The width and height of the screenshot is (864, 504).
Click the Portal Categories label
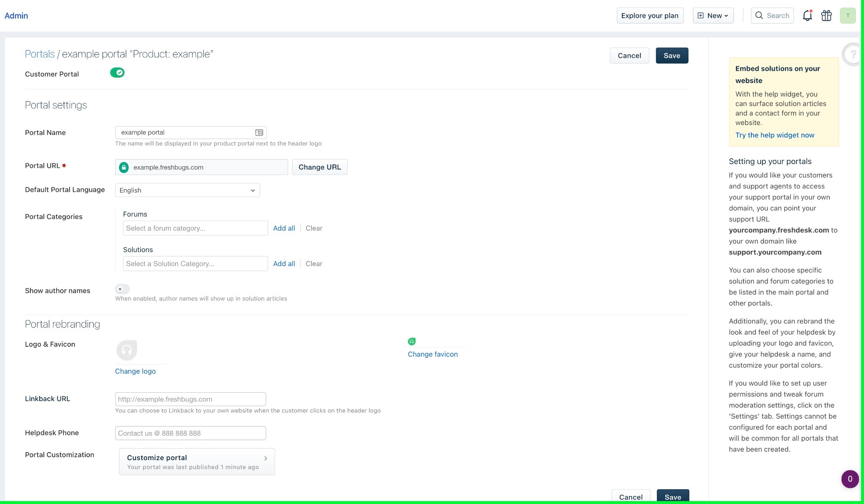[54, 217]
